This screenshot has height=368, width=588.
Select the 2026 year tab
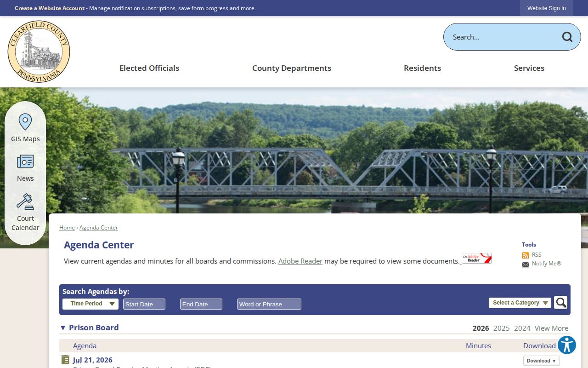(481, 328)
